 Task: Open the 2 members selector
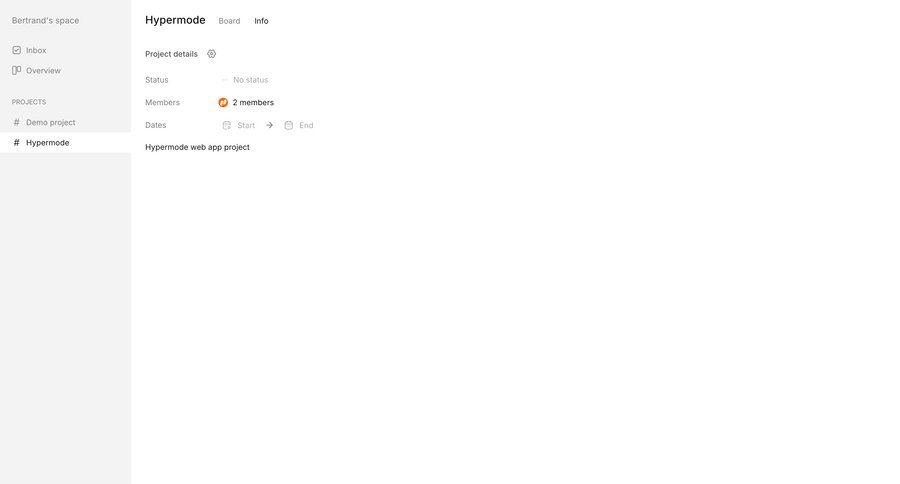click(x=246, y=103)
